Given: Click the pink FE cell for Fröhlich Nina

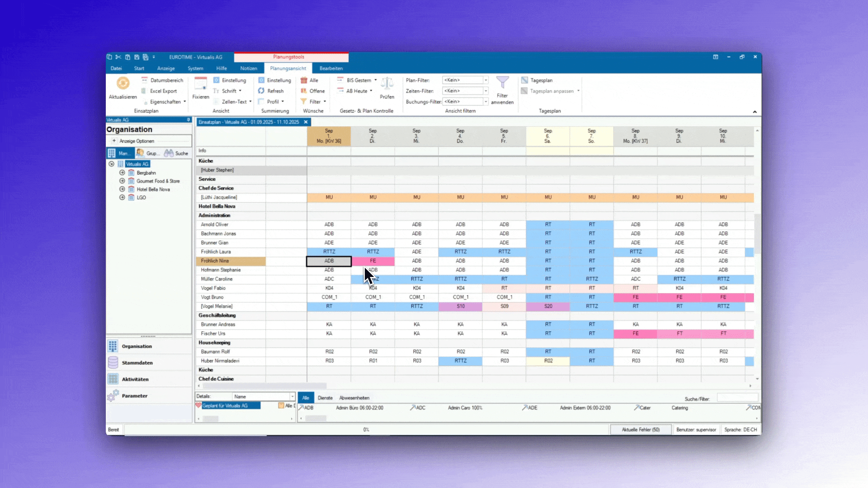Looking at the screenshot, I should pos(373,261).
